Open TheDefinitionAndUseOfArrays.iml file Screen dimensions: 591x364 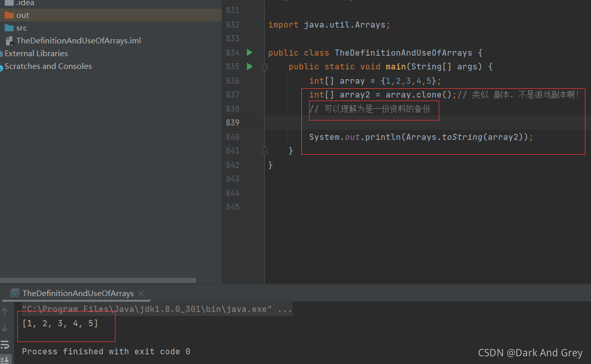click(78, 40)
